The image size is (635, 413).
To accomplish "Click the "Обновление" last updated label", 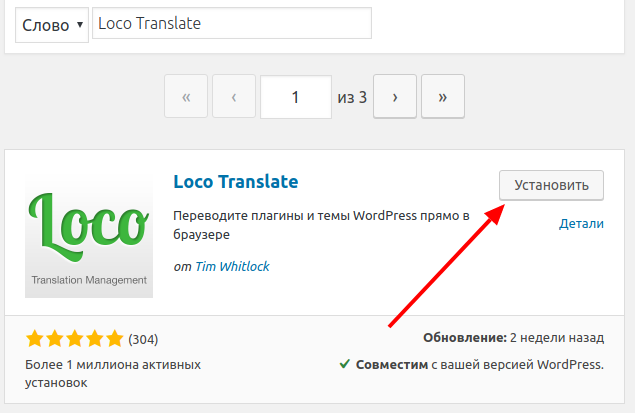I will 465,338.
